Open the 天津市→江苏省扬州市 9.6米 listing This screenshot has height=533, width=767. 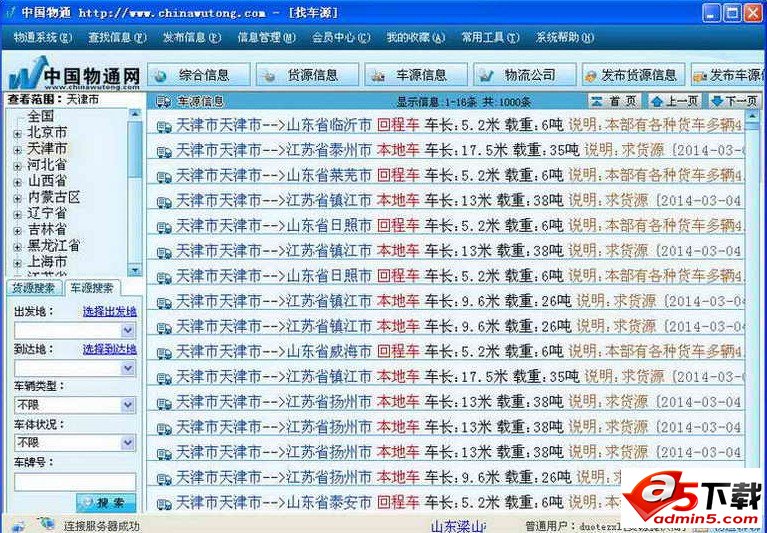(x=445, y=478)
